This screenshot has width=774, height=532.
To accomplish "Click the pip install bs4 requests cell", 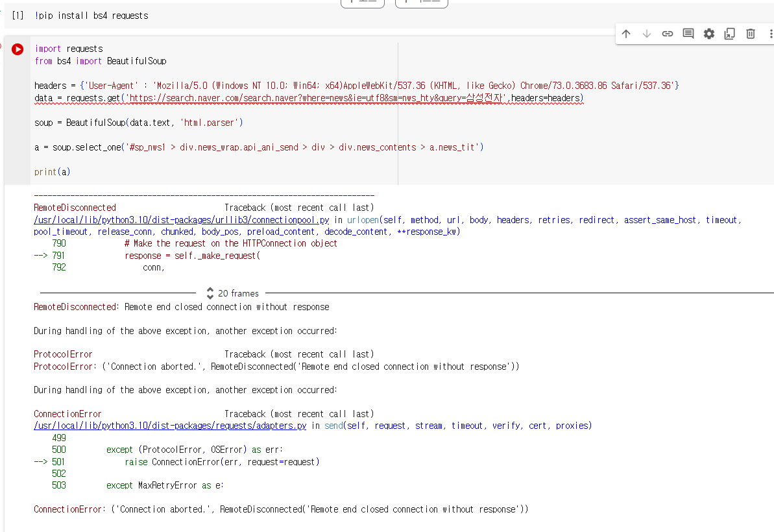I will tap(91, 16).
